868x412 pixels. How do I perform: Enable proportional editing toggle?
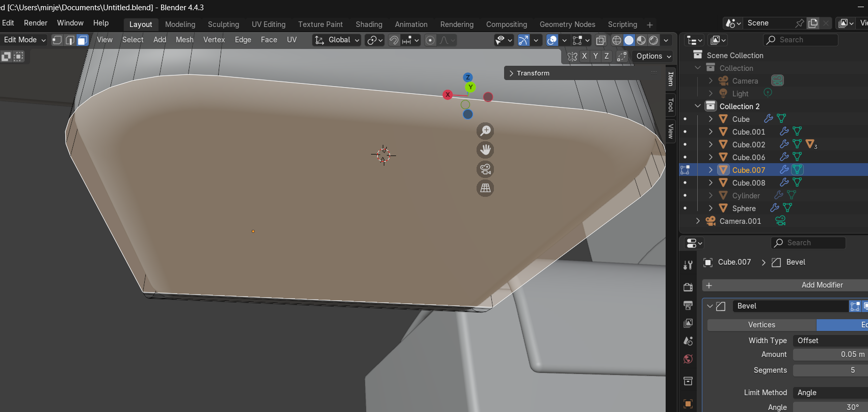(x=430, y=40)
